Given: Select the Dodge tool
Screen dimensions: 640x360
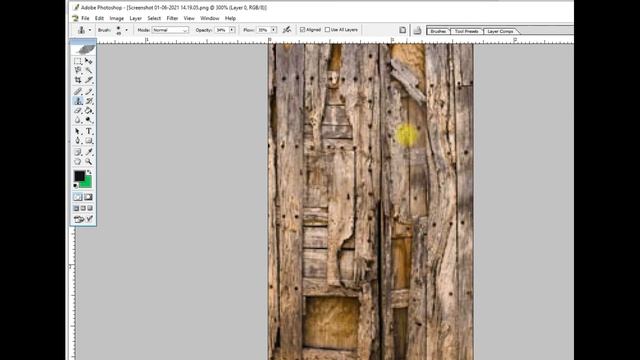Looking at the screenshot, I should pyautogui.click(x=89, y=120).
